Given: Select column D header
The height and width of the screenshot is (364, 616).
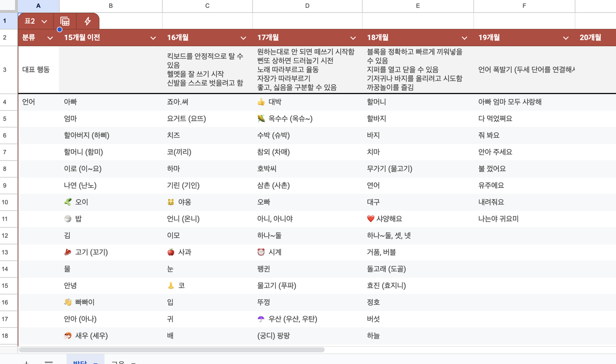Looking at the screenshot, I should point(307,6).
